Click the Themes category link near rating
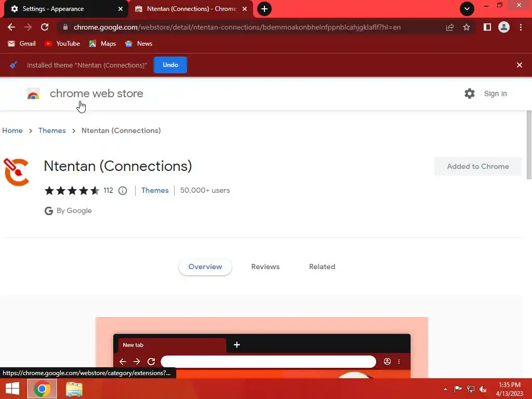The image size is (532, 399). pos(155,190)
